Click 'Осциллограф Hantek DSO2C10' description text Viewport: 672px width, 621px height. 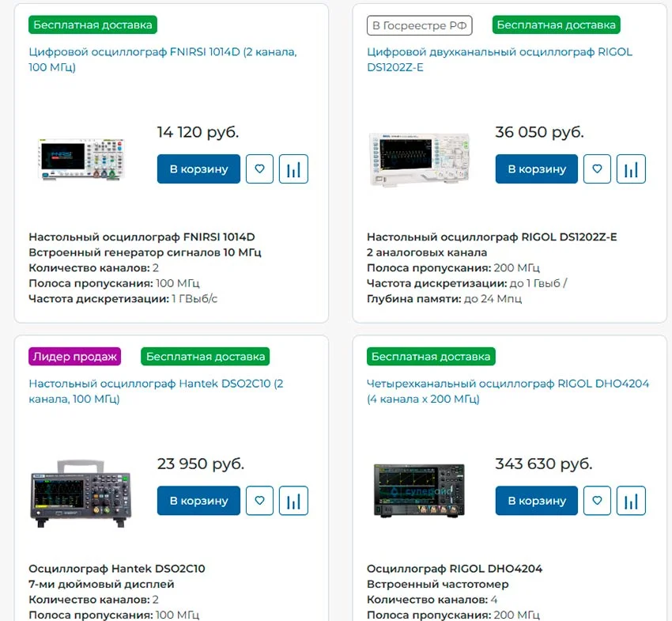tap(117, 569)
